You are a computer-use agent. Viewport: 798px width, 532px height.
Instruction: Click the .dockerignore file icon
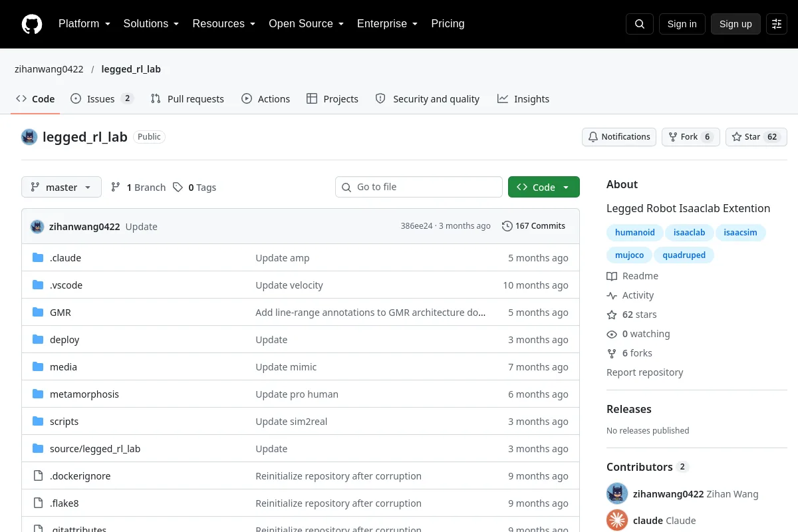(x=38, y=476)
